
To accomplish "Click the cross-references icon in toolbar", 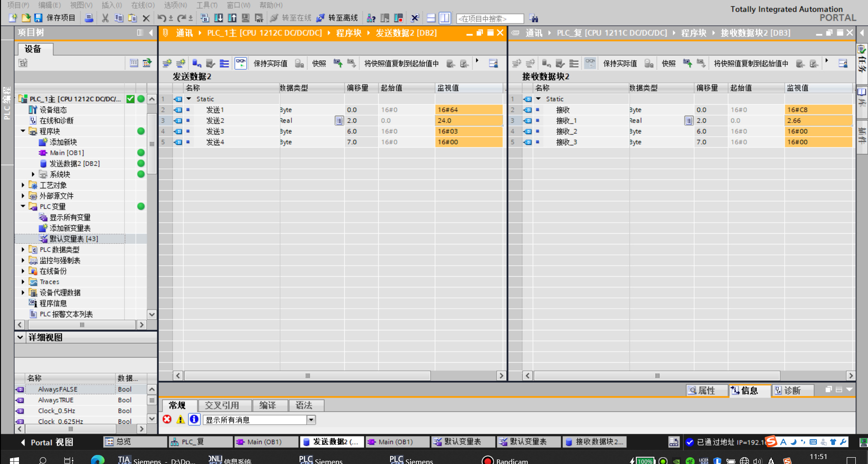I will pos(415,18).
